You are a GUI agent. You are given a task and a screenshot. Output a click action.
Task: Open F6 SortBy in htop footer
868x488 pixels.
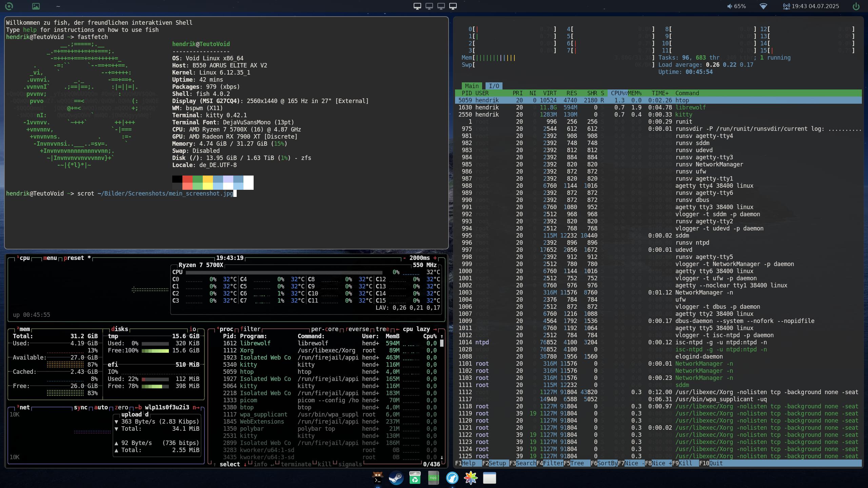coord(604,463)
